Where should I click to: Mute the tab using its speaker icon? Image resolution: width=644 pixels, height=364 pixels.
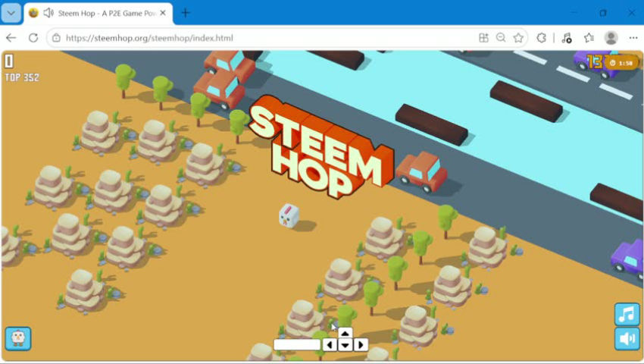(x=48, y=13)
